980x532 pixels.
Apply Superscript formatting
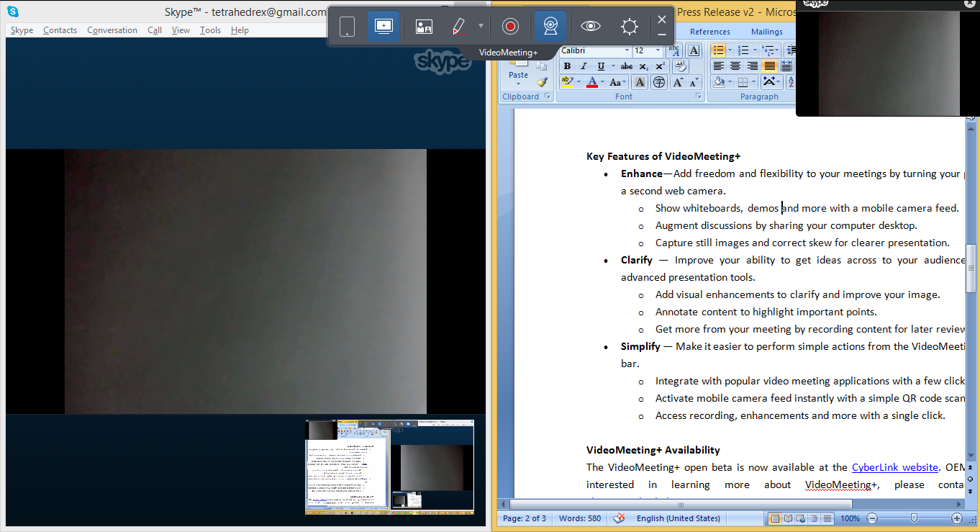(x=661, y=66)
